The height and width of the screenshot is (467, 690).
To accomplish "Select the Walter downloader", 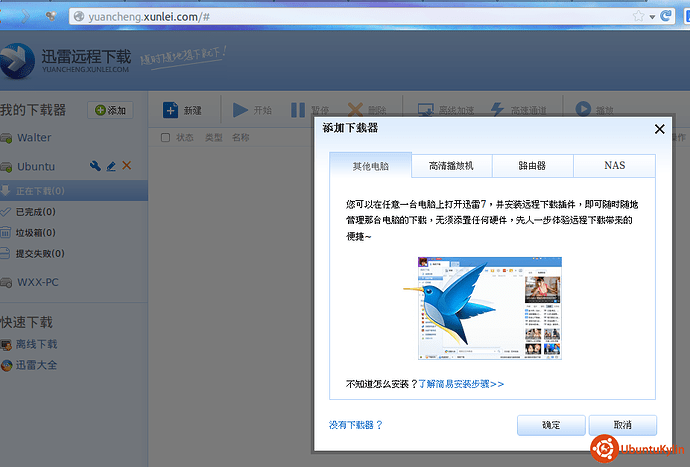I will click(34, 138).
